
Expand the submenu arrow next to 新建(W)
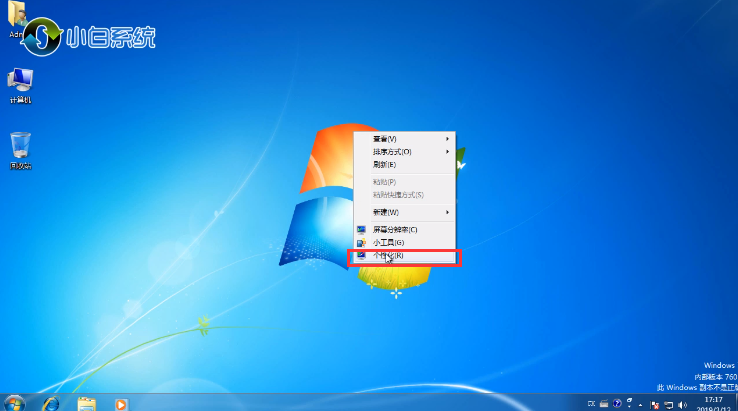click(447, 212)
